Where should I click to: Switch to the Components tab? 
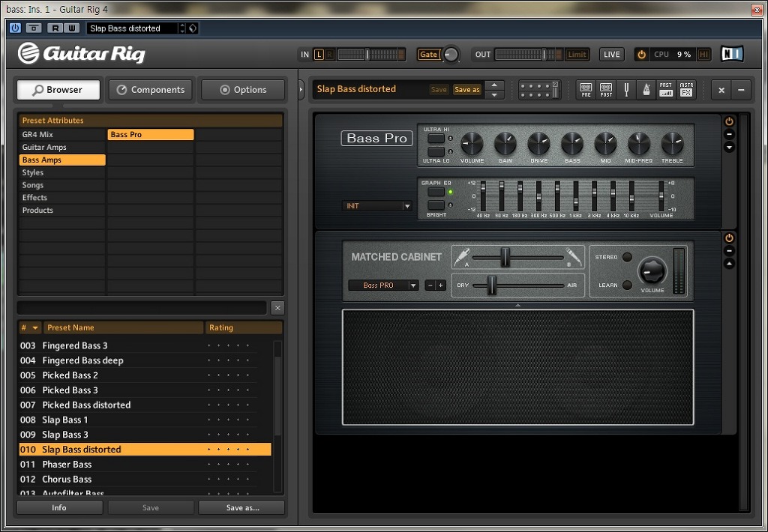point(150,90)
